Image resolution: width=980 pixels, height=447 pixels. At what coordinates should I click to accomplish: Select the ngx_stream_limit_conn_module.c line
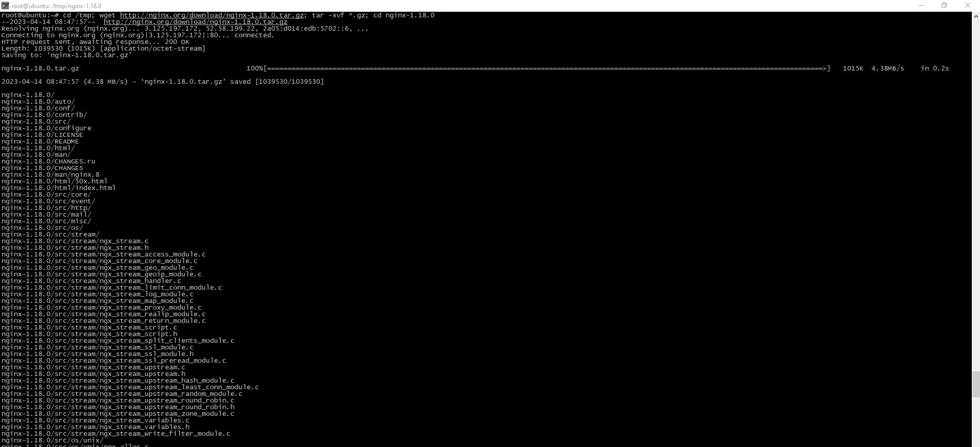(x=112, y=288)
